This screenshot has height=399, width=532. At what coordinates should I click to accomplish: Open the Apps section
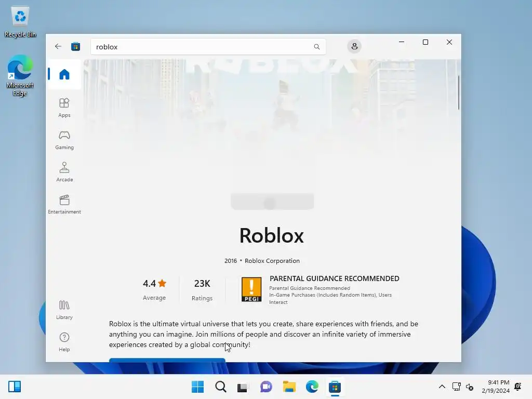(x=64, y=108)
